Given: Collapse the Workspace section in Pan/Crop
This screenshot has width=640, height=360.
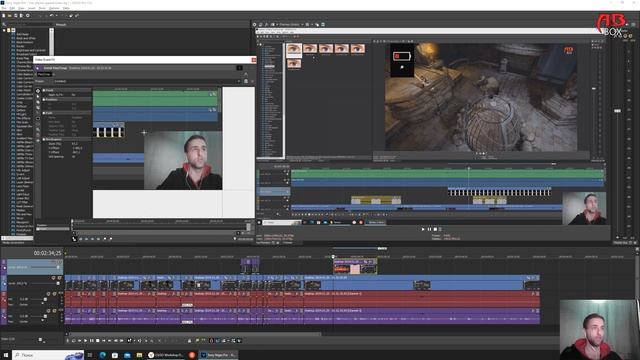Looking at the screenshot, I should click(x=44, y=140).
